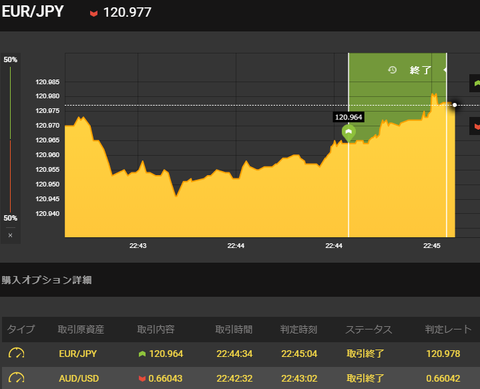Click the green up arrow button at chart edge
Viewport: 480px width, 389px height.
click(x=476, y=83)
